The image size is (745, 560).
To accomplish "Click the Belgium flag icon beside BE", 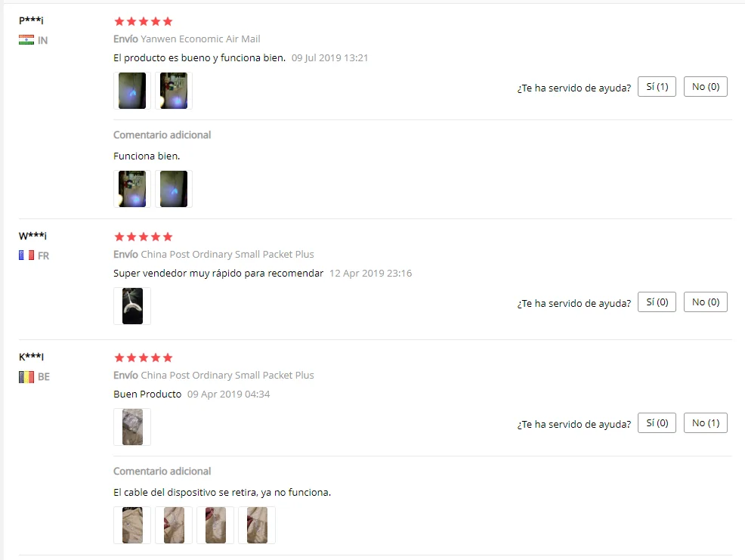I will [x=26, y=377].
